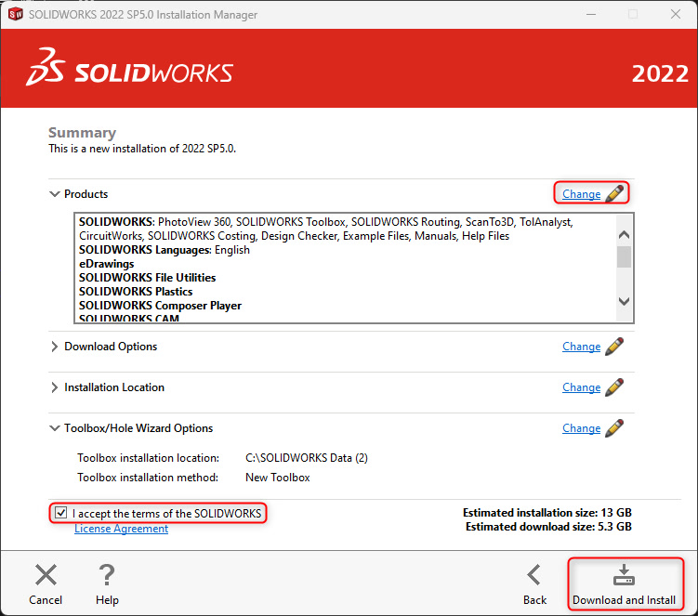Click the Cancel X icon
This screenshot has height=616, width=698.
pos(46,574)
